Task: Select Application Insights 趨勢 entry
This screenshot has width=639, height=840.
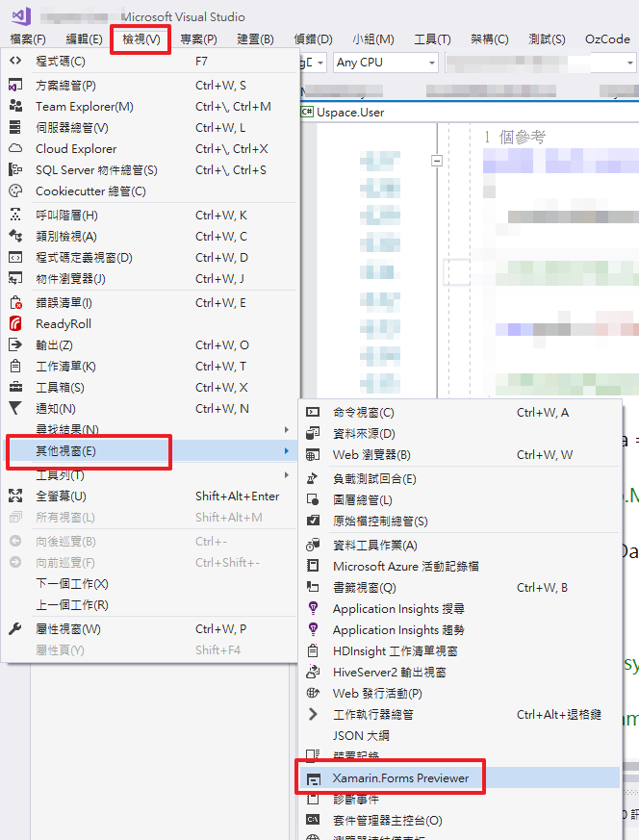Action: [460, 629]
